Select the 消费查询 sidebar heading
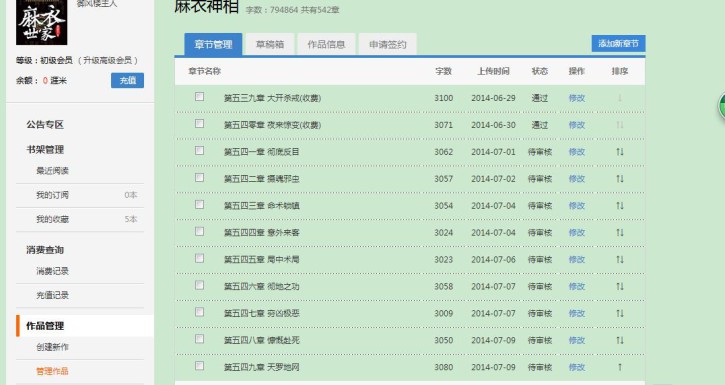This screenshot has height=385, width=725. pos(45,250)
